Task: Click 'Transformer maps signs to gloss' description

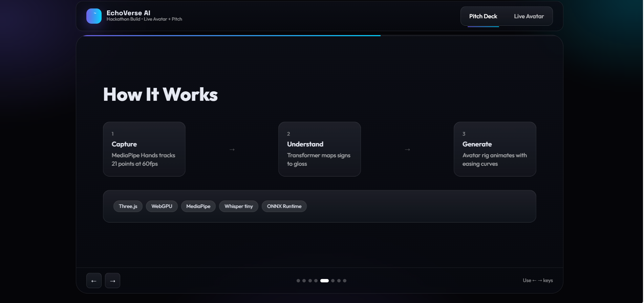Action: pos(319,160)
